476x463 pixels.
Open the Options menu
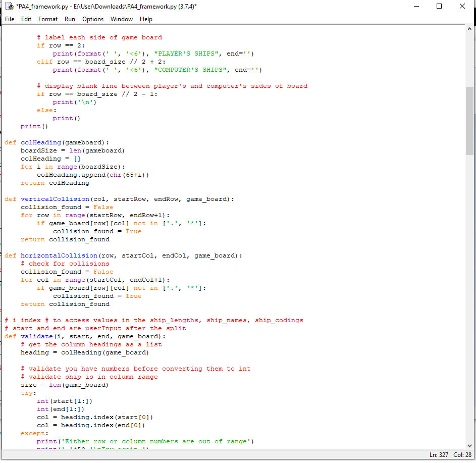tap(92, 19)
